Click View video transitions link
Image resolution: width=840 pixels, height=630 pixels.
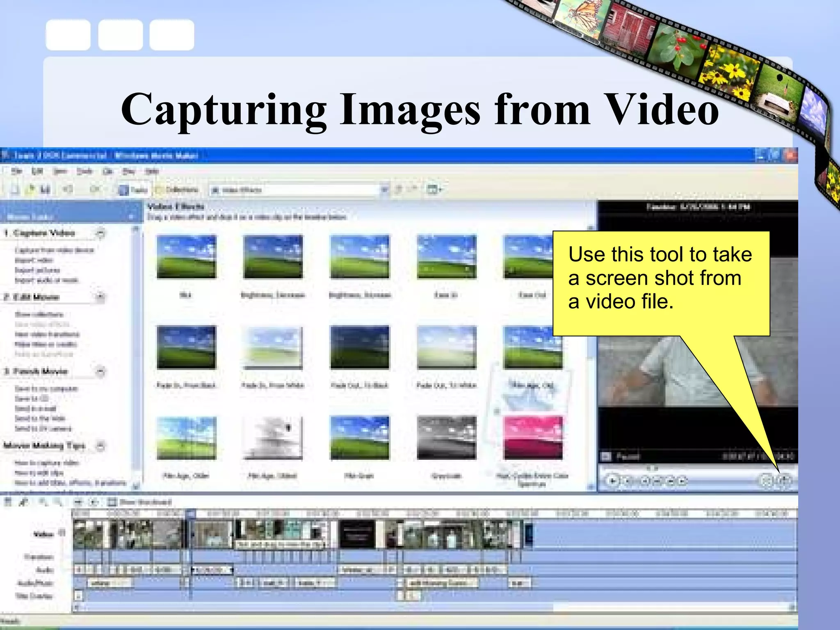(x=47, y=334)
